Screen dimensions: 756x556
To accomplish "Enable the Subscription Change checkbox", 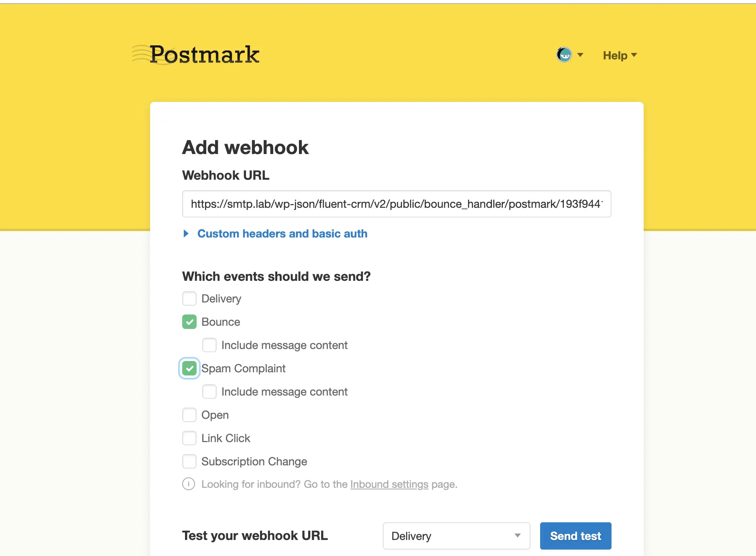I will pos(189,461).
